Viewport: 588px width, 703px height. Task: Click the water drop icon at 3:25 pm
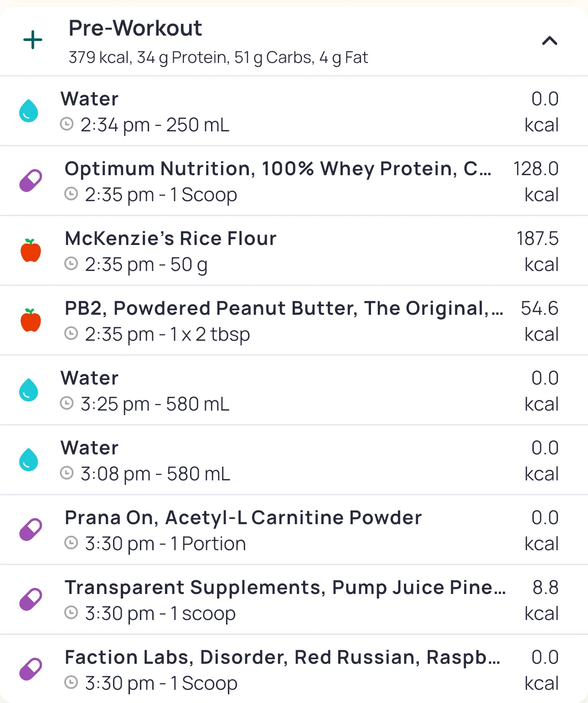tap(29, 390)
